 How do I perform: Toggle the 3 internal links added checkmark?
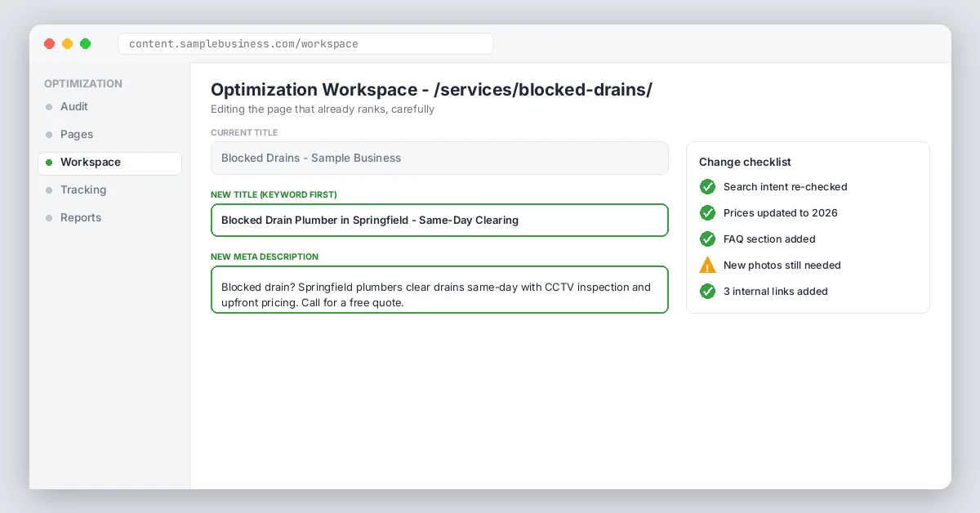[x=707, y=291]
